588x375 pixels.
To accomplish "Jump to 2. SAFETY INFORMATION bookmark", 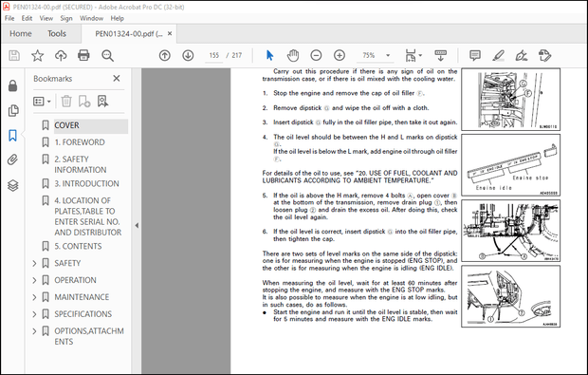I will tap(81, 164).
